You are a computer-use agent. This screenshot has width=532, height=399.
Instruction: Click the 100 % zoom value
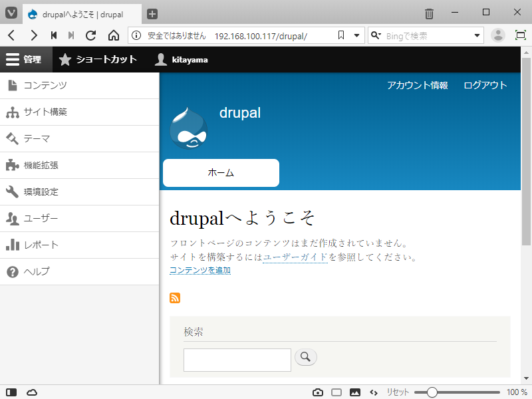517,392
